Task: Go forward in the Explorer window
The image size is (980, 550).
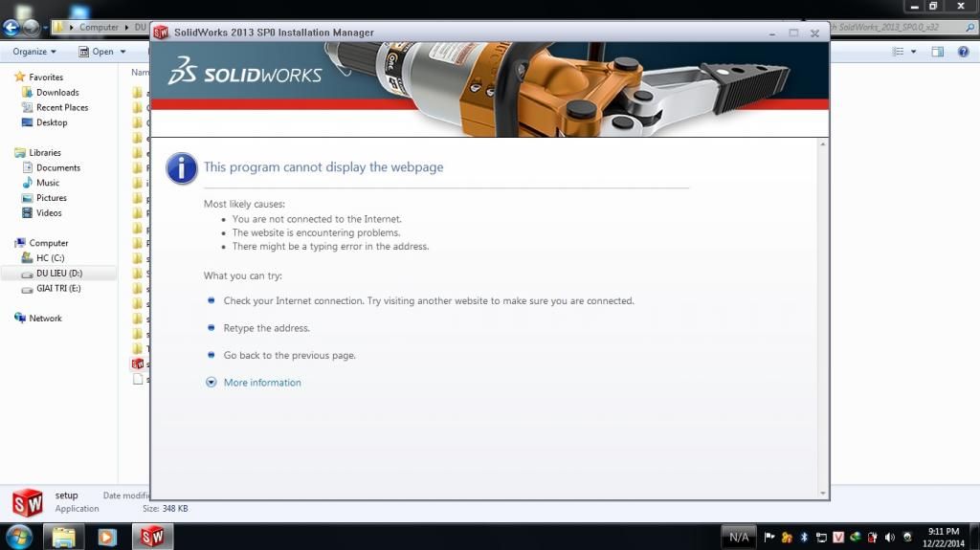Action: pyautogui.click(x=31, y=28)
